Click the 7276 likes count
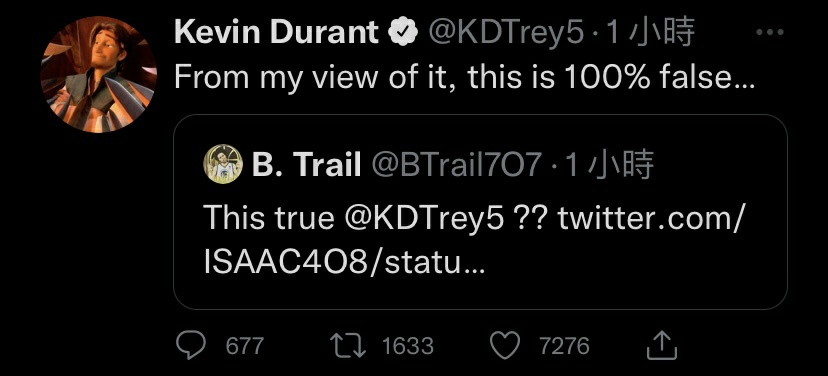Screen dimensions: 828x376 coord(564,346)
